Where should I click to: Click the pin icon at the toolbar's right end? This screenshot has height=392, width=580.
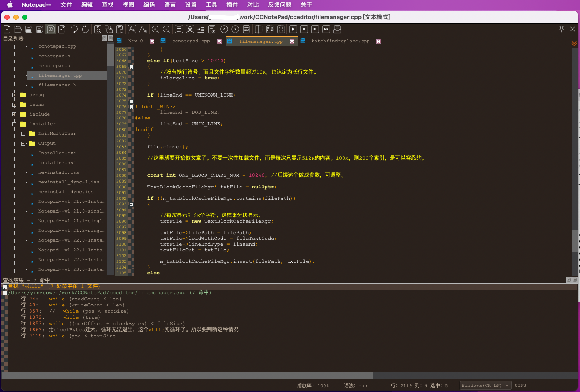(561, 29)
